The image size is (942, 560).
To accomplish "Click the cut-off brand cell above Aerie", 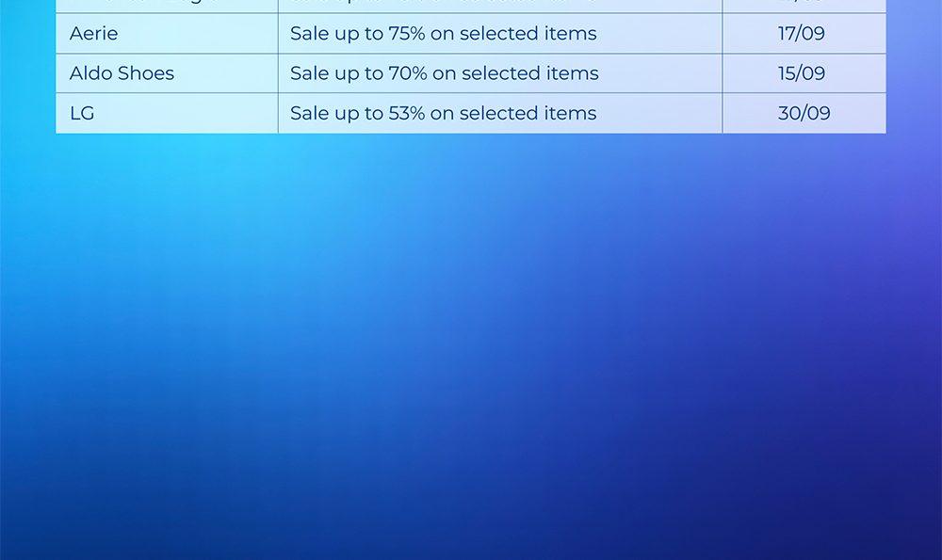I will pyautogui.click(x=166, y=5).
